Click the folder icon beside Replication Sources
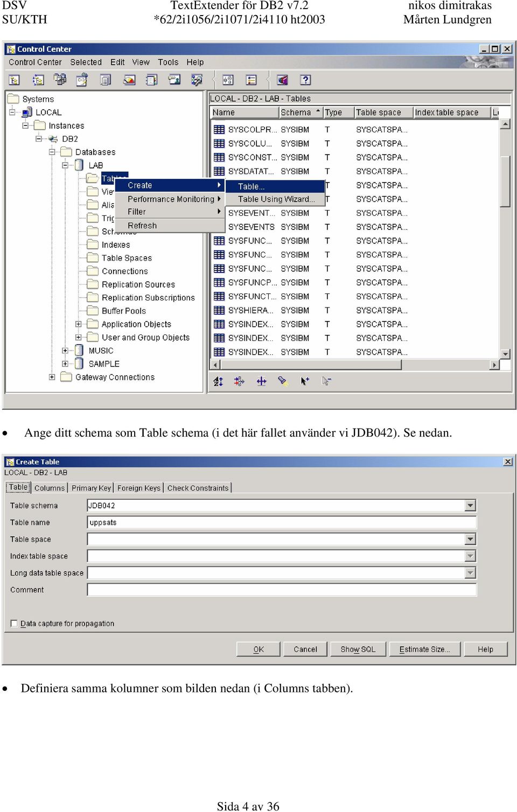The height and width of the screenshot is (812, 517). pos(93,284)
